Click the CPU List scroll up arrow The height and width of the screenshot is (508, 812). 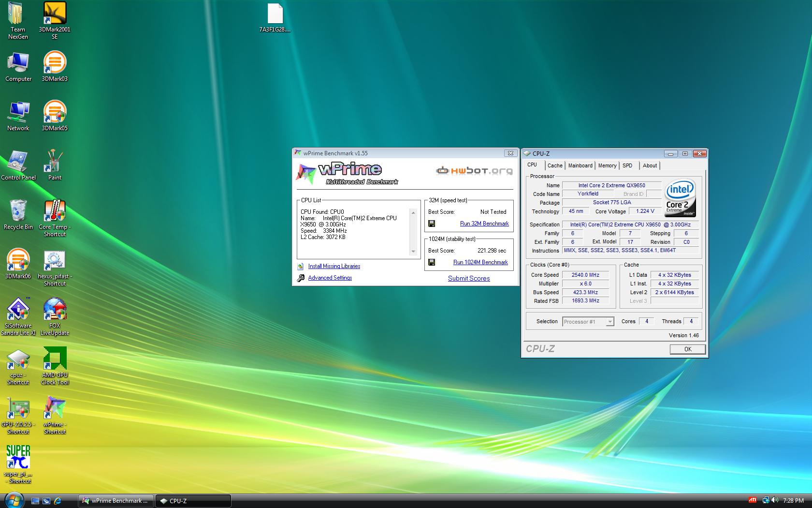[413, 212]
